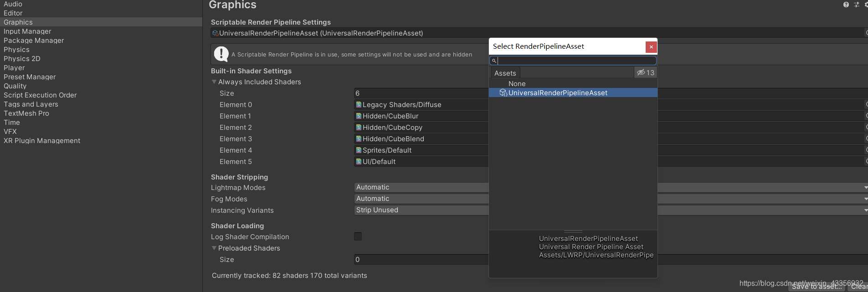Viewport: 868px width, 292px height.
Task: Click 'Assets/LWRP/UniversalRenderPipe' path text
Action: [x=596, y=255]
